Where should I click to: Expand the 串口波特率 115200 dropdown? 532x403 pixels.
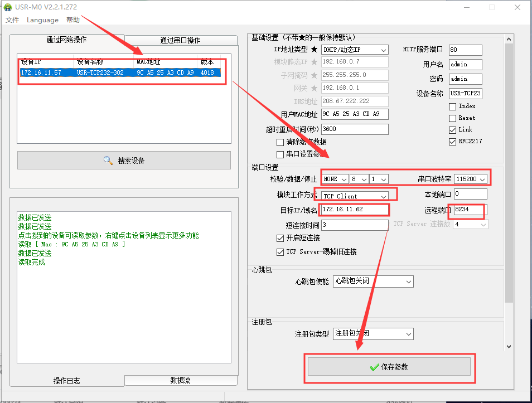(471, 179)
